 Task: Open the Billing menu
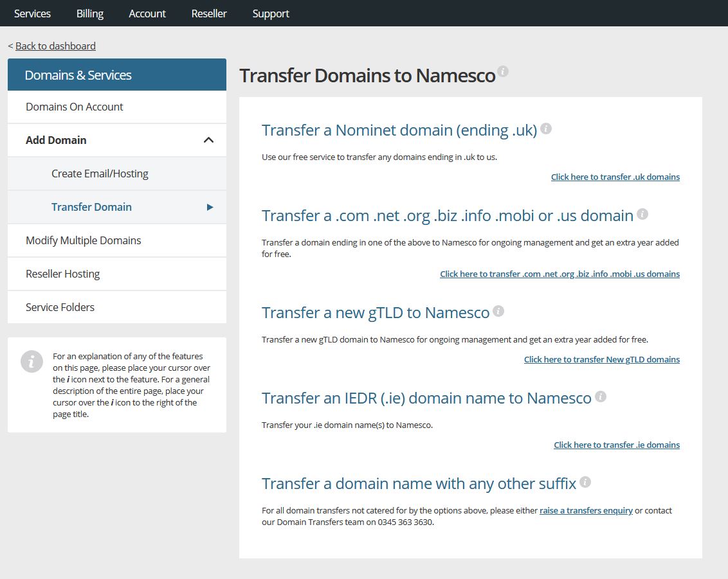pos(89,13)
